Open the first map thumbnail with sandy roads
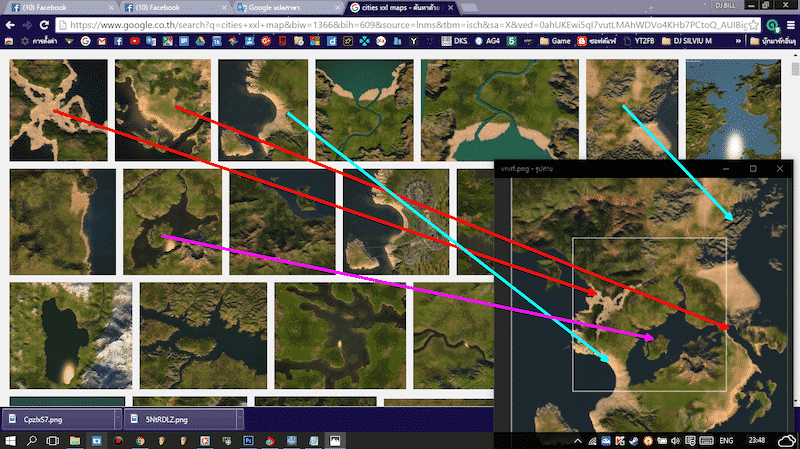Viewport: 800px width, 449px height. click(x=58, y=110)
